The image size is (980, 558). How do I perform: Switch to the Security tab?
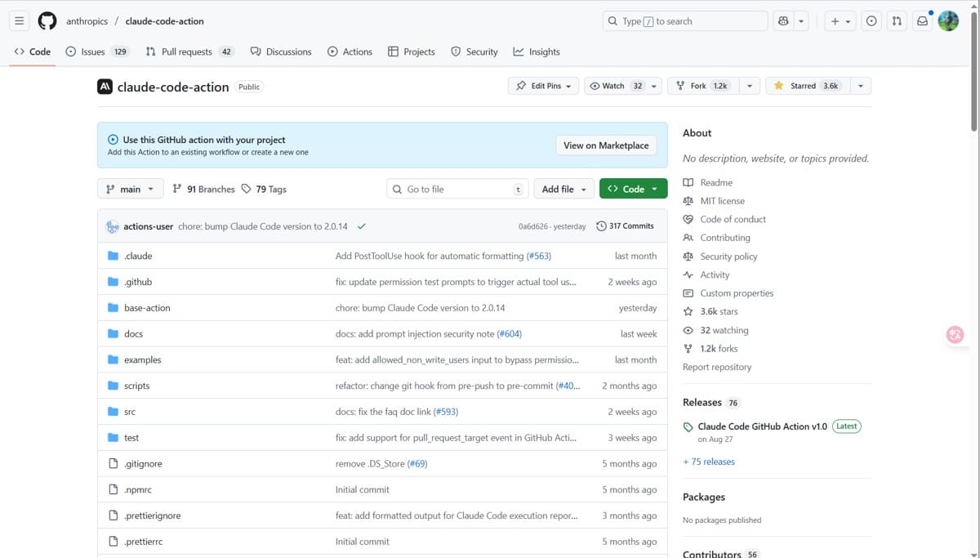tap(474, 51)
